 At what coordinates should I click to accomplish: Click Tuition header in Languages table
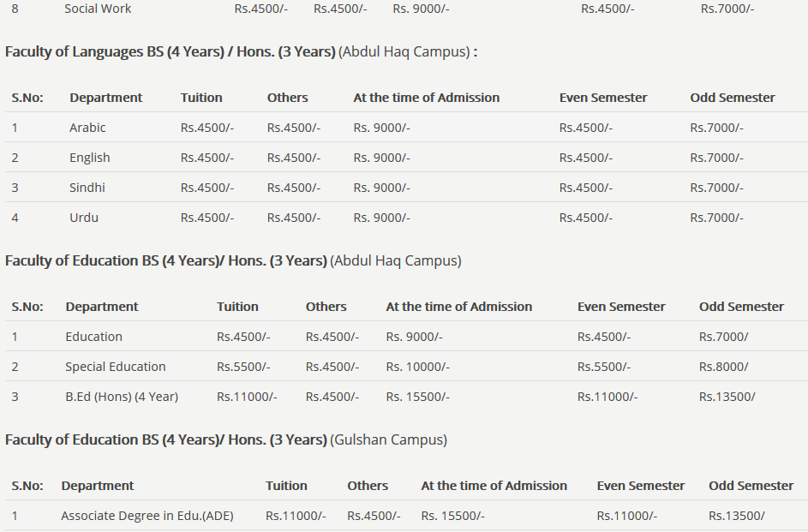click(x=201, y=98)
